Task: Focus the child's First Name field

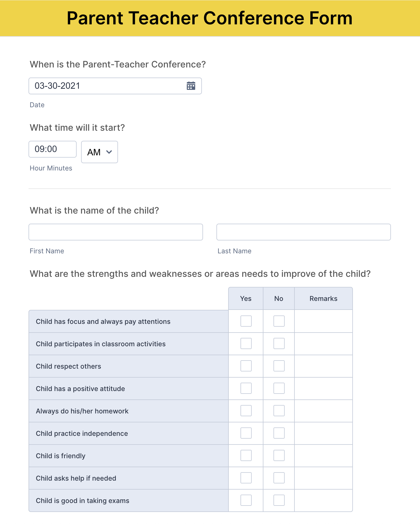Action: [x=116, y=232]
